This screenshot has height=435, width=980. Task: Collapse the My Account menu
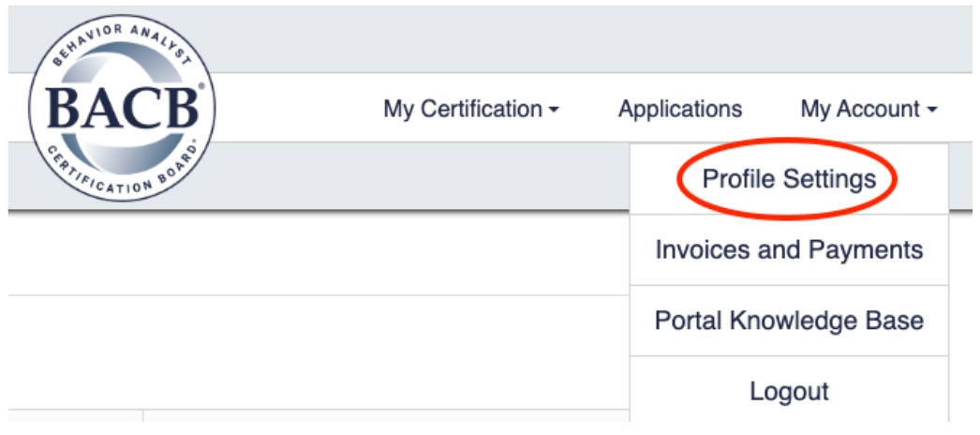click(869, 110)
